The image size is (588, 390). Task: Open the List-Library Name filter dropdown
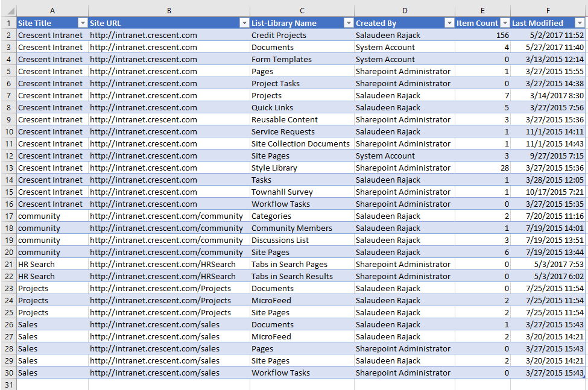click(349, 23)
